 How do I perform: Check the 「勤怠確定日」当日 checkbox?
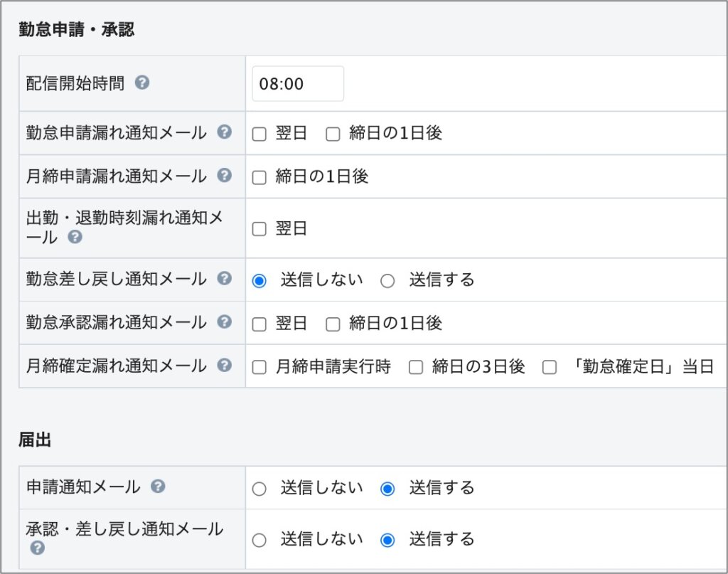549,367
